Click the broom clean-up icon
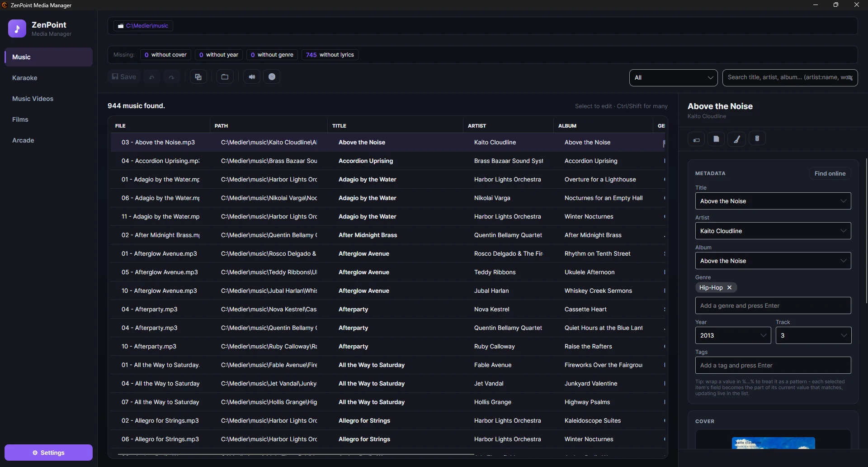This screenshot has height=467, width=868. (x=737, y=139)
